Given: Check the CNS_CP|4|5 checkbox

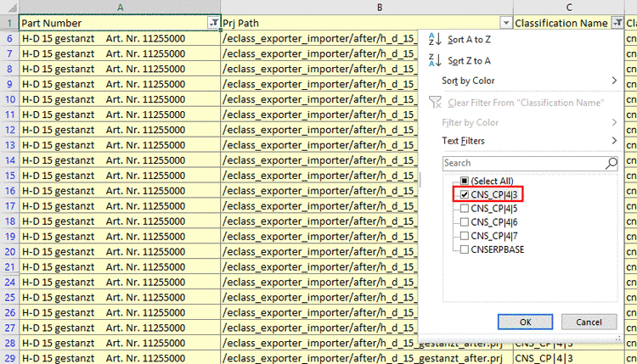Looking at the screenshot, I should coord(465,209).
